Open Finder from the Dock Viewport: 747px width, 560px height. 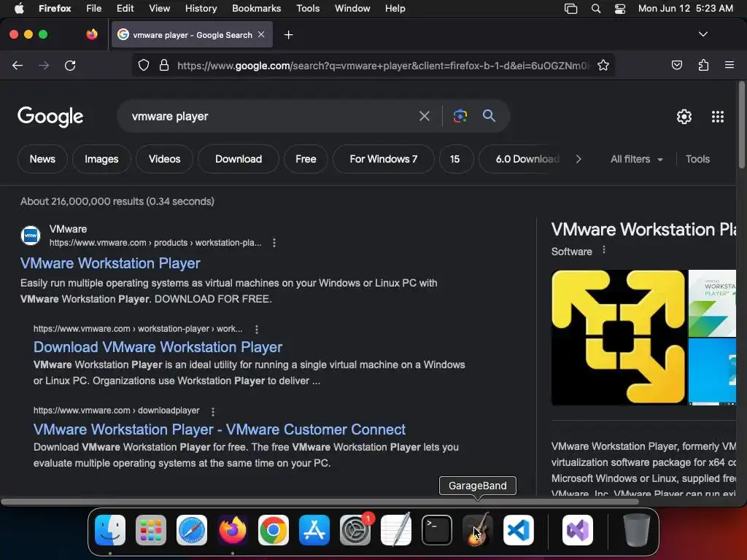110,530
